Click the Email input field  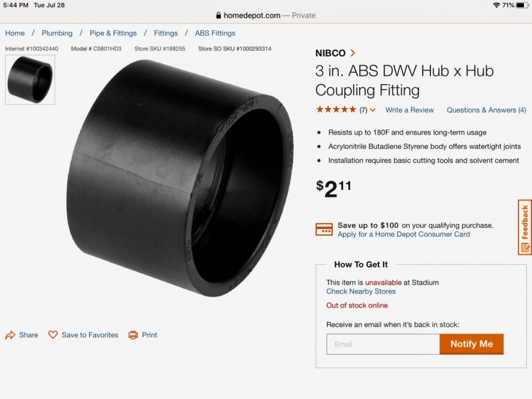(383, 344)
